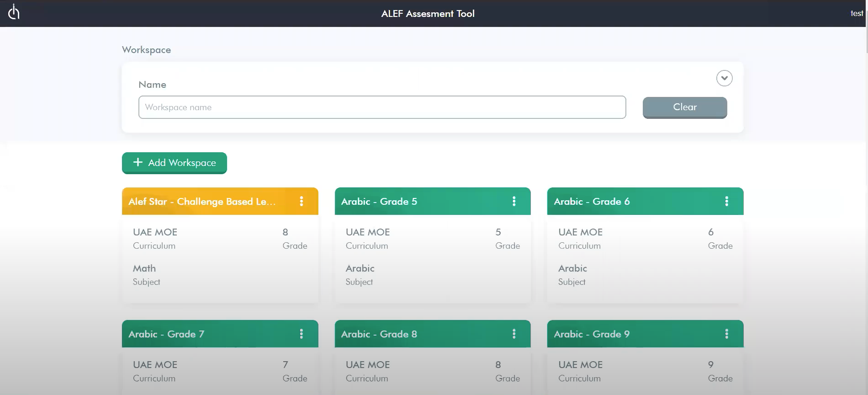Click the Math subject in Alef Star card
Viewport: 868px width, 395px height.
point(144,268)
